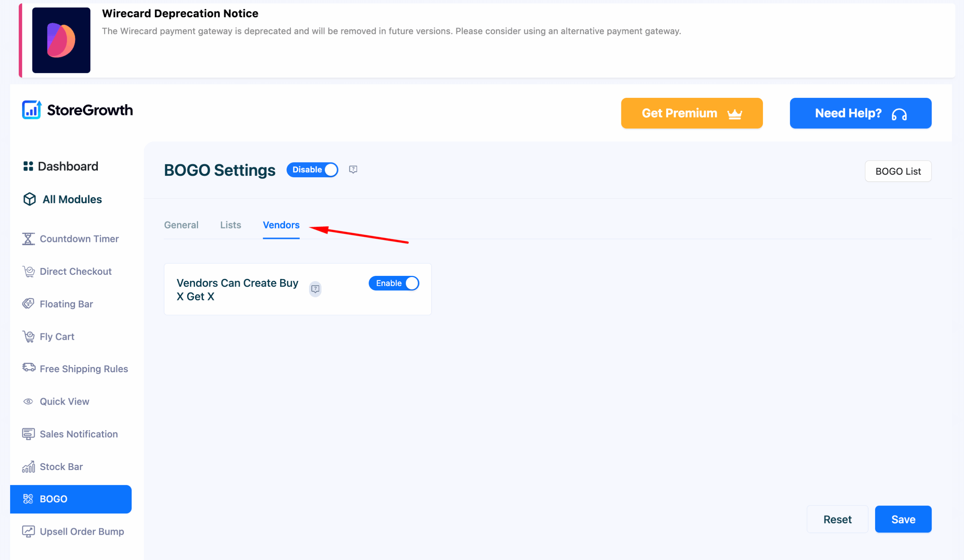This screenshot has height=560, width=964.
Task: Click the Quick View eye icon
Action: point(28,401)
